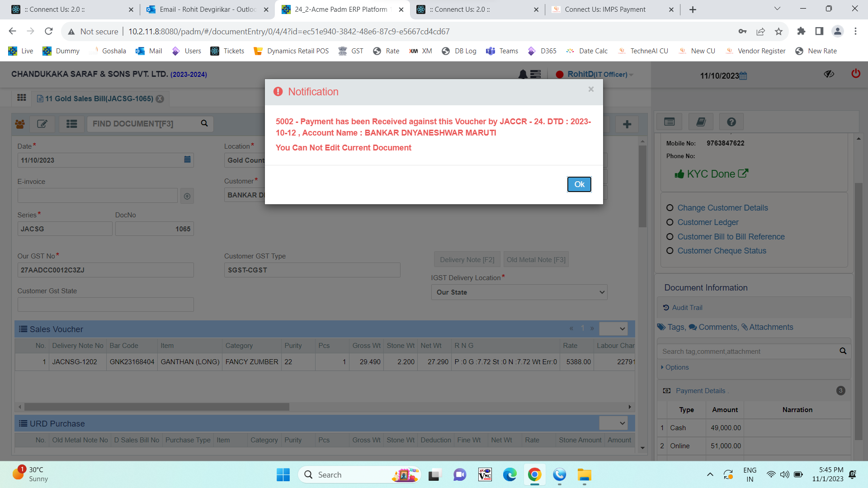Image resolution: width=868 pixels, height=488 pixels.
Task: Open File Explorer from taskbar
Action: pos(584,475)
